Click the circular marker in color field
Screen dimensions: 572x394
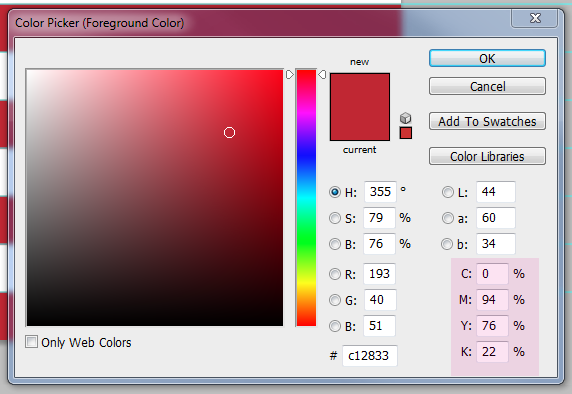(229, 132)
